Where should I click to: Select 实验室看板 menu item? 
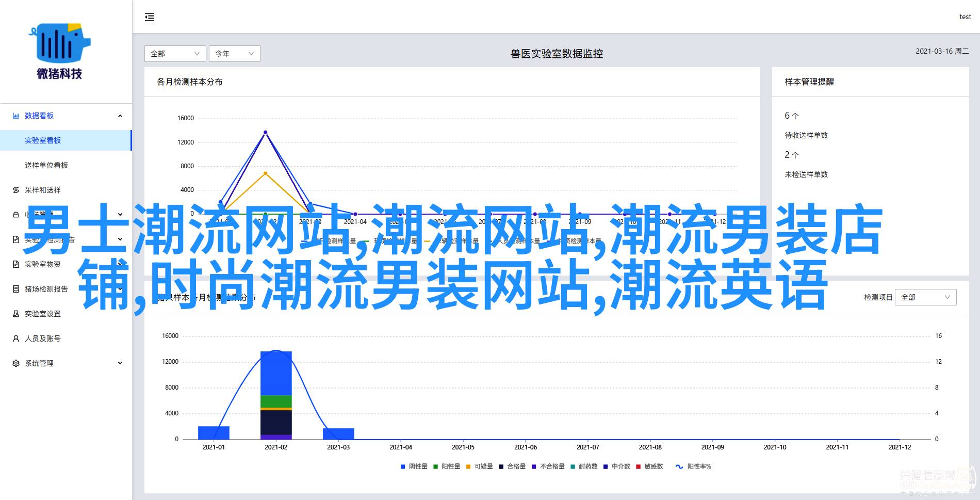(x=43, y=140)
